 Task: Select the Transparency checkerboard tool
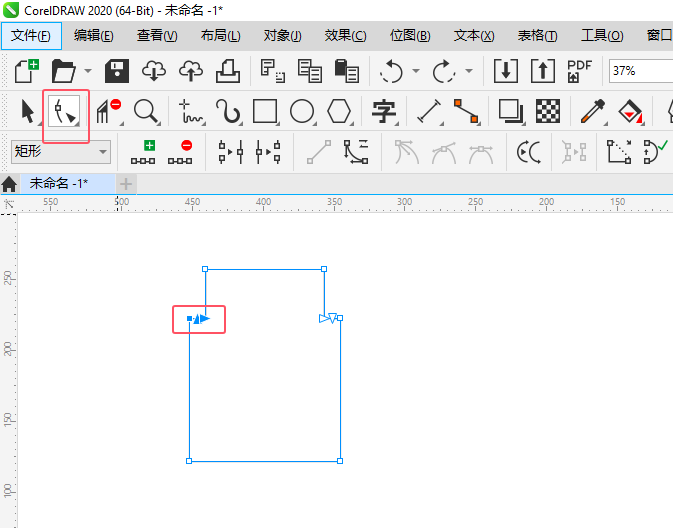(548, 111)
